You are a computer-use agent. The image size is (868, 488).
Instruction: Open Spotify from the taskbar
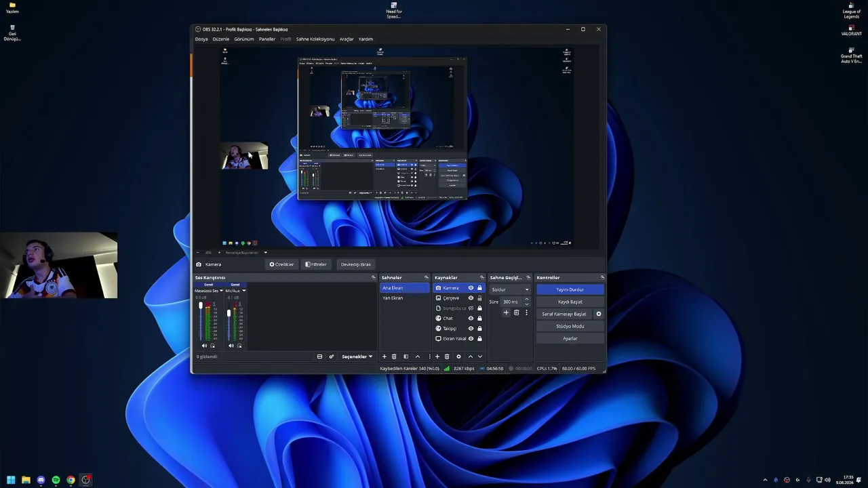56,480
